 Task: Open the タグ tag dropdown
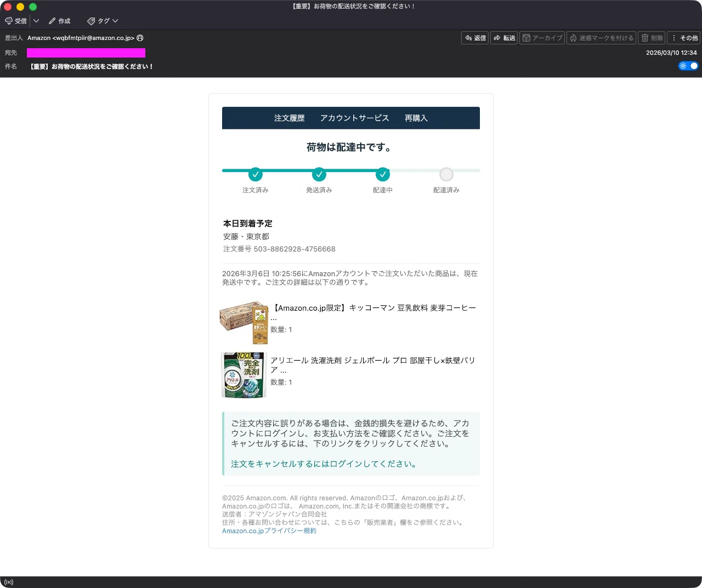tap(103, 21)
